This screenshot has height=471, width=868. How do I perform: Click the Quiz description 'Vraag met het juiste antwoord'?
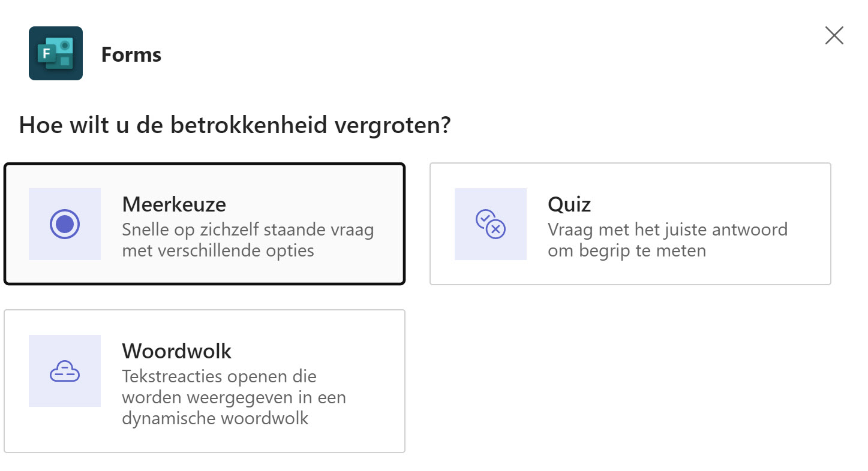click(x=668, y=230)
